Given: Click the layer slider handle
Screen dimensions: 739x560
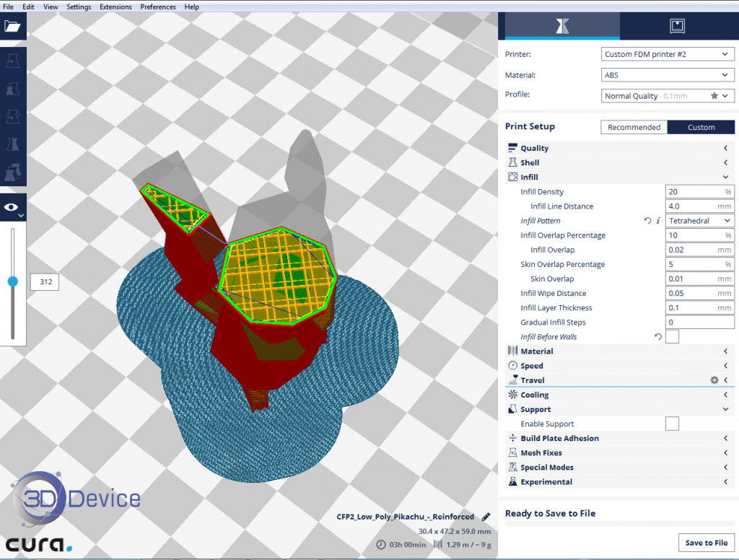Looking at the screenshot, I should 13,281.
